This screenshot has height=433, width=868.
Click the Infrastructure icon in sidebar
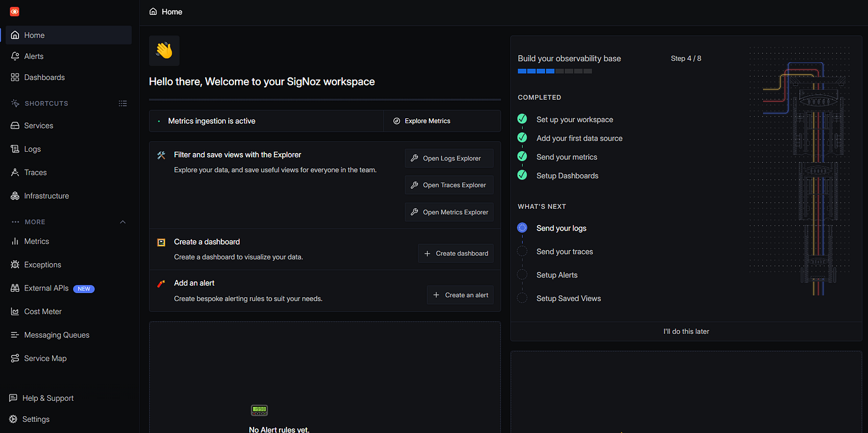coord(15,196)
